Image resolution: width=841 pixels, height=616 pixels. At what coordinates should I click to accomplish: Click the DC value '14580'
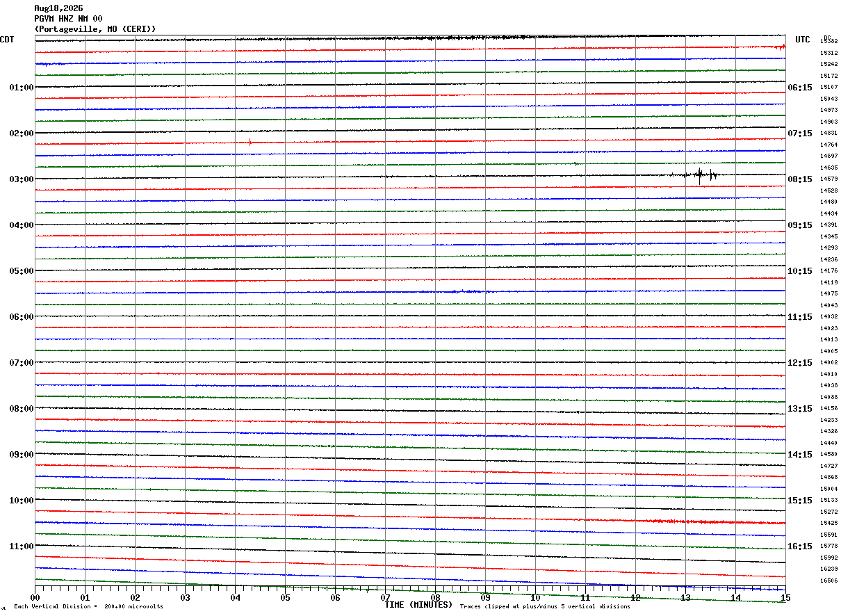828,455
